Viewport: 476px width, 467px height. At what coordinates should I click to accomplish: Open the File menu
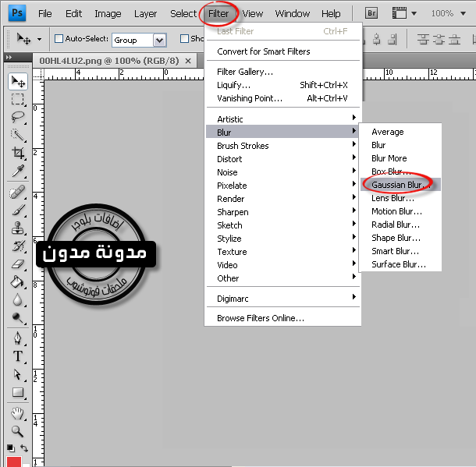tap(44, 14)
